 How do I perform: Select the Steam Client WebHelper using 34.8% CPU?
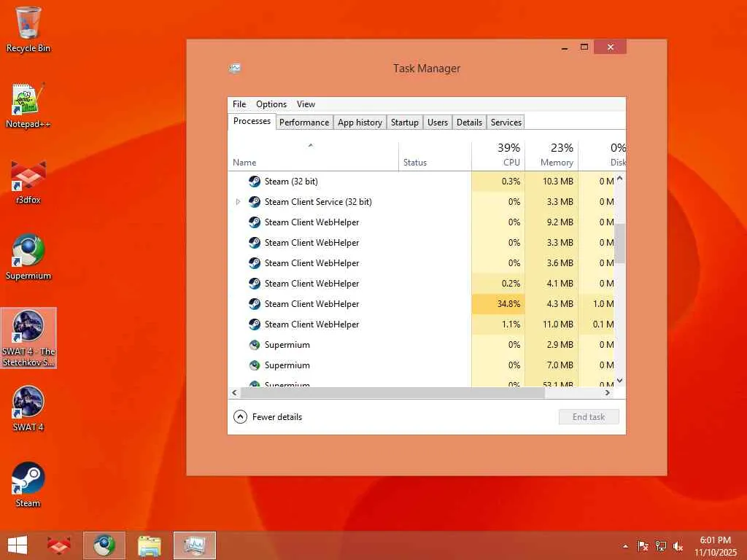(421, 304)
